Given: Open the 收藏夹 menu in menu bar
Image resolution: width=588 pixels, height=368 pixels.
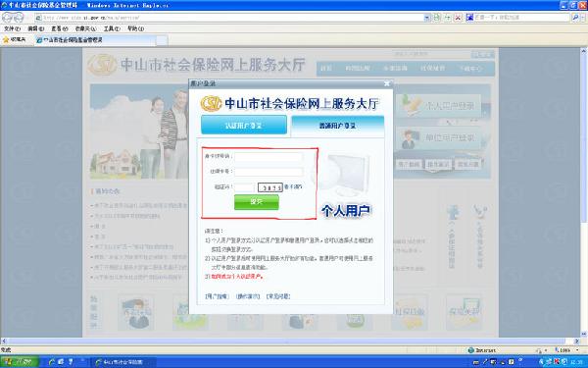Looking at the screenshot, I should pyautogui.click(x=85, y=28).
